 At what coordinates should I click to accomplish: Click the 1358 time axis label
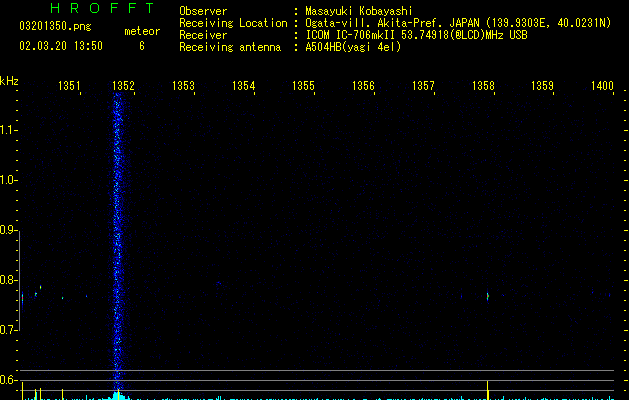pyautogui.click(x=483, y=86)
